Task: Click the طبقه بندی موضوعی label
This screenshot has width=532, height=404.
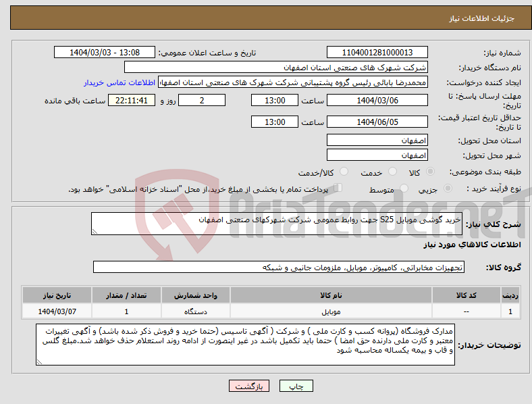Action: (485, 172)
